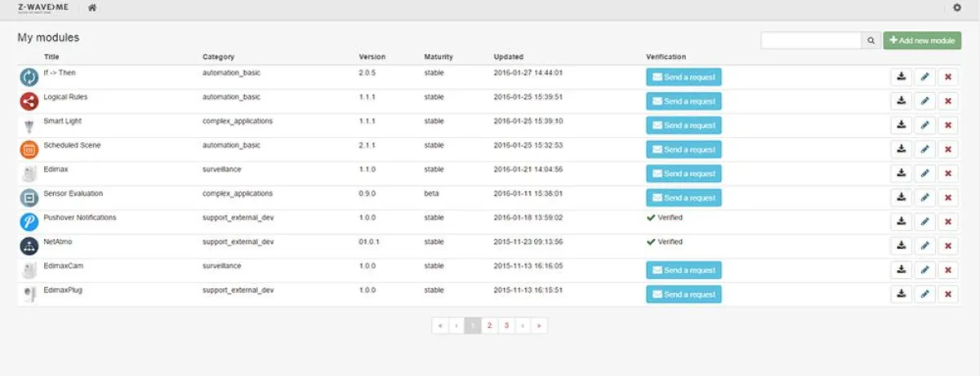The image size is (980, 376).
Task: Send a request for If -> Then
Action: pyautogui.click(x=684, y=77)
